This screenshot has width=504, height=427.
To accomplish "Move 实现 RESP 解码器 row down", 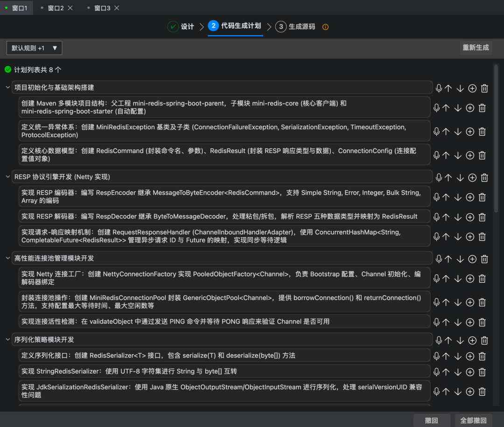I will [458, 217].
